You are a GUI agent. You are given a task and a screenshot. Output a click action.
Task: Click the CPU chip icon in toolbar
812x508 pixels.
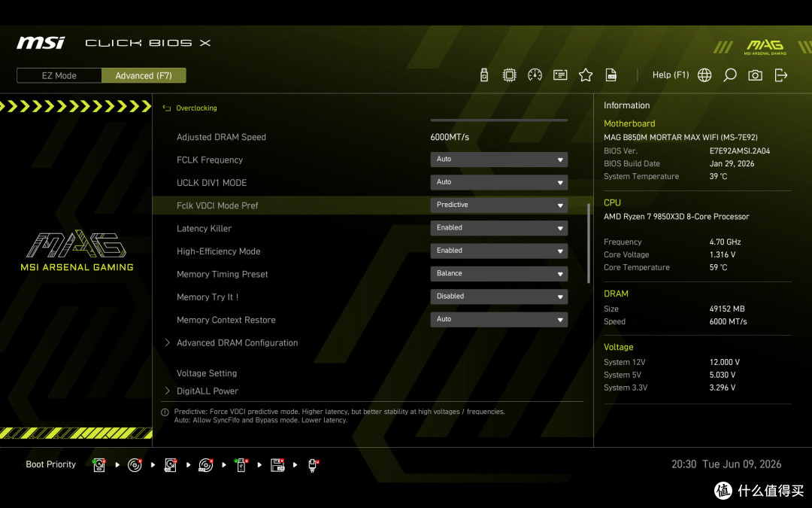[x=509, y=75]
